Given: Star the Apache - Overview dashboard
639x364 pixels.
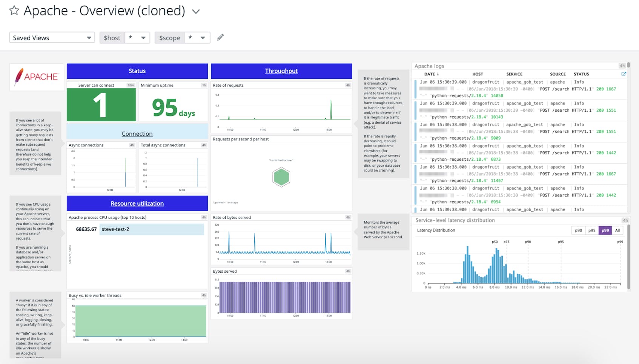Looking at the screenshot, I should tap(14, 11).
